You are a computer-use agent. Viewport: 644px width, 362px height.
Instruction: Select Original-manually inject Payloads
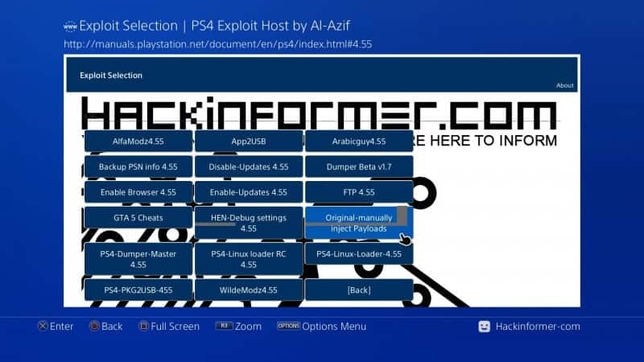pyautogui.click(x=359, y=223)
